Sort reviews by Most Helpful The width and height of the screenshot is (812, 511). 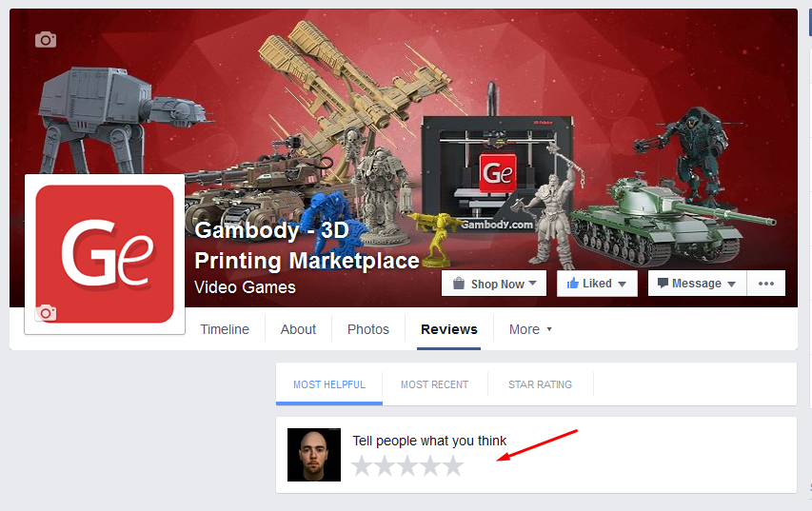tap(329, 384)
